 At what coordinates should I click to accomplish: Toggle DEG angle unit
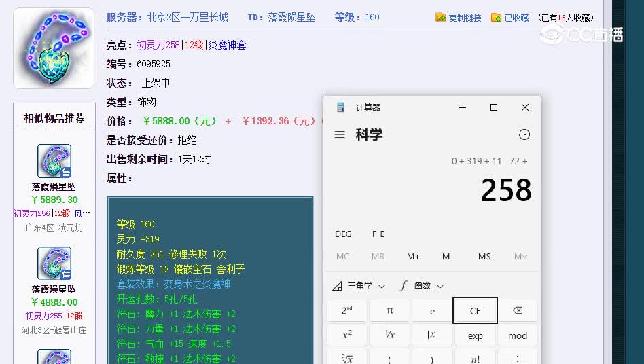(343, 234)
